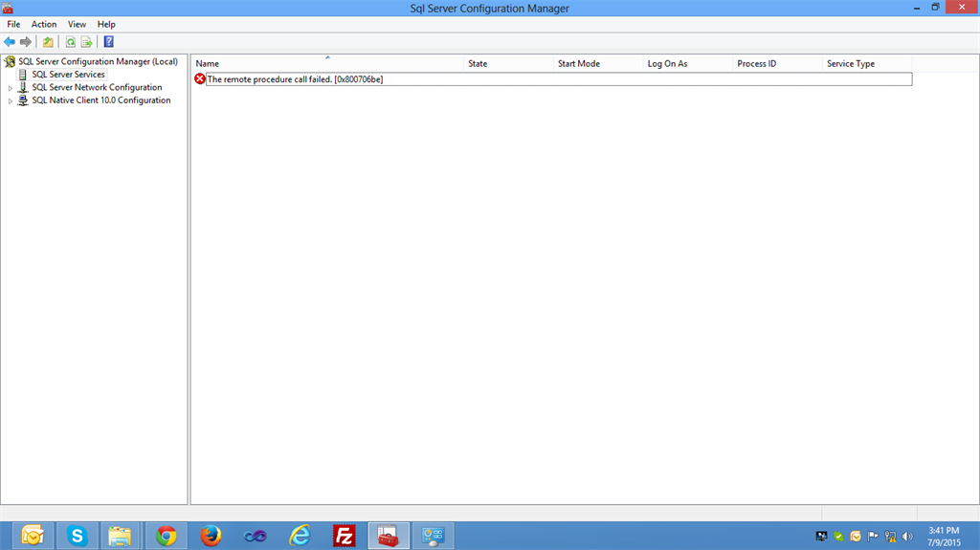Open FileZilla from the taskbar
This screenshot has width=980, height=550.
click(345, 536)
